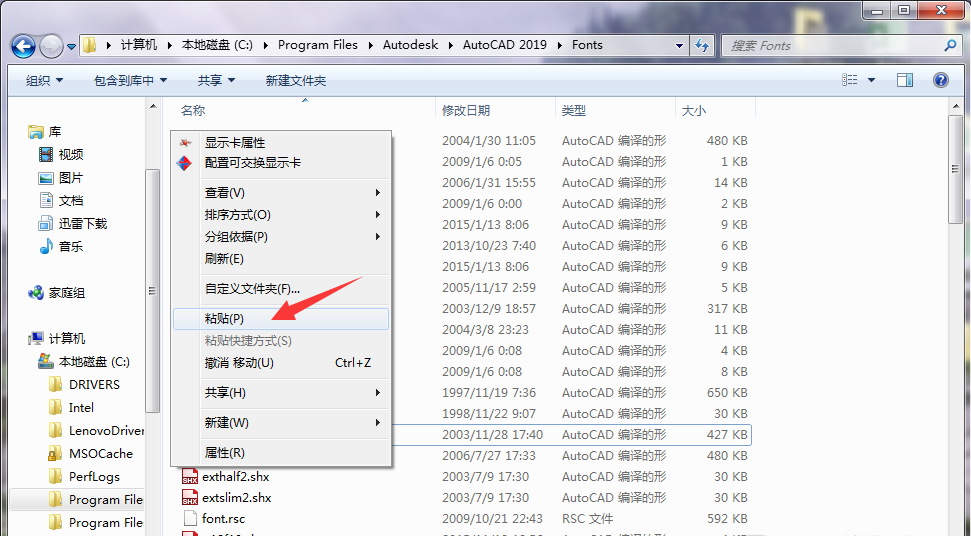The height and width of the screenshot is (536, 971).
Task: Click the search magnifier icon
Action: 950,45
